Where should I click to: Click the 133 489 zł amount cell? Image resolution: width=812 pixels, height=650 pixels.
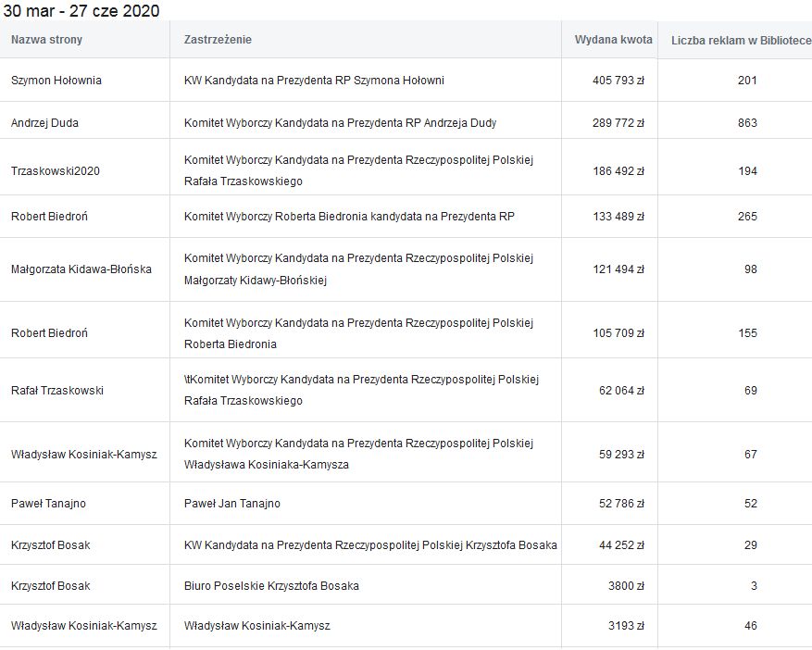pyautogui.click(x=618, y=217)
